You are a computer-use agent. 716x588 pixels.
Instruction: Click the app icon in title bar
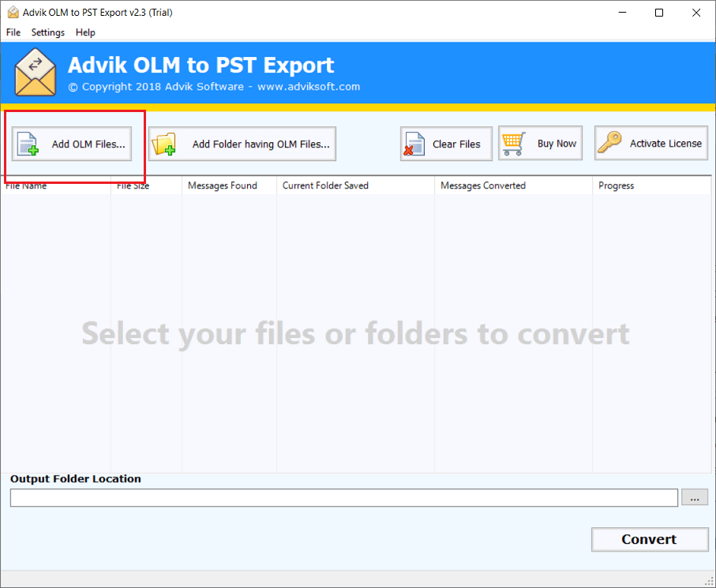coord(13,13)
